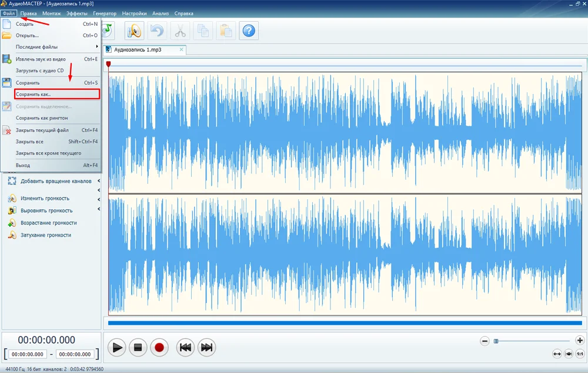Expand the Изменить громкость effect arrow
Viewport: 588px width, 373px height.
click(x=99, y=198)
